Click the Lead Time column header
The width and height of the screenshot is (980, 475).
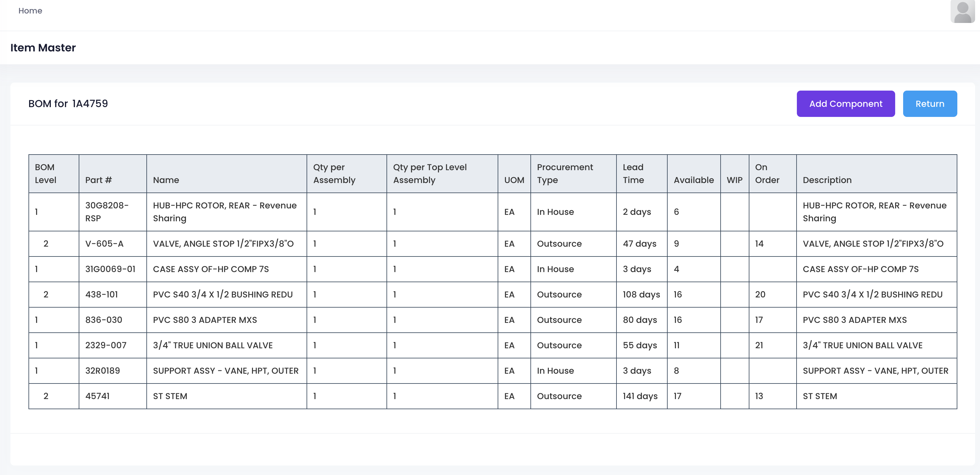click(x=633, y=174)
